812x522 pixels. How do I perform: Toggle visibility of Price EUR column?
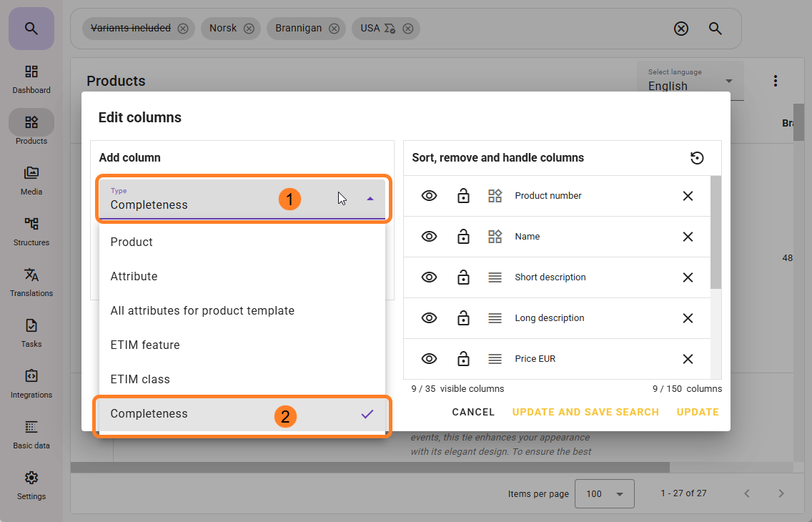pyautogui.click(x=429, y=359)
